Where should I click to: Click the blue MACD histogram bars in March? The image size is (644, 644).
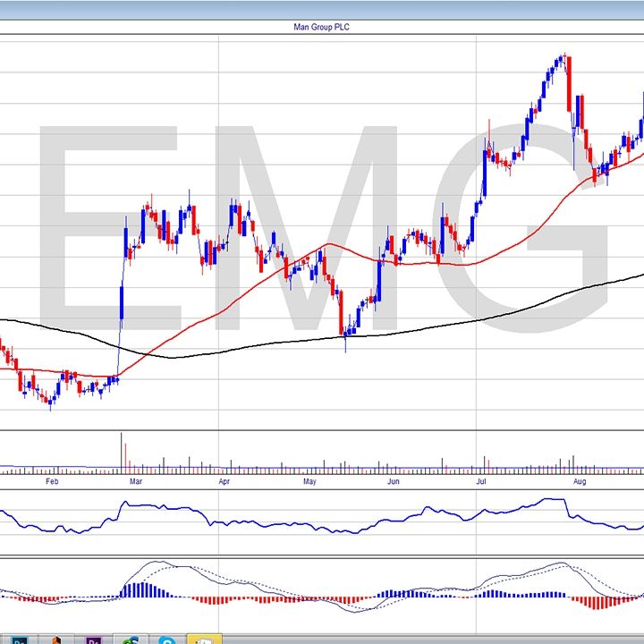(x=139, y=590)
